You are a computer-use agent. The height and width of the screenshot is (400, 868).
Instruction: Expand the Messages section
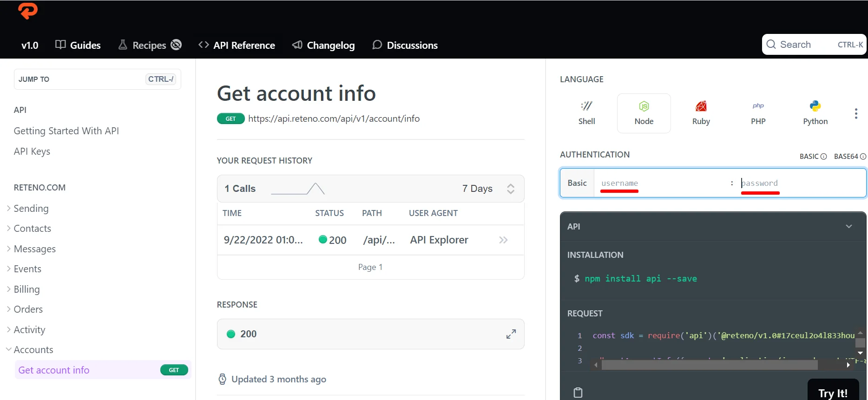coord(31,249)
